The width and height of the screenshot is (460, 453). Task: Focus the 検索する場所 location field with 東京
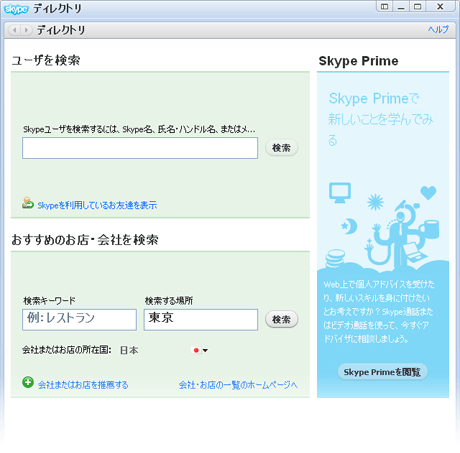201,320
